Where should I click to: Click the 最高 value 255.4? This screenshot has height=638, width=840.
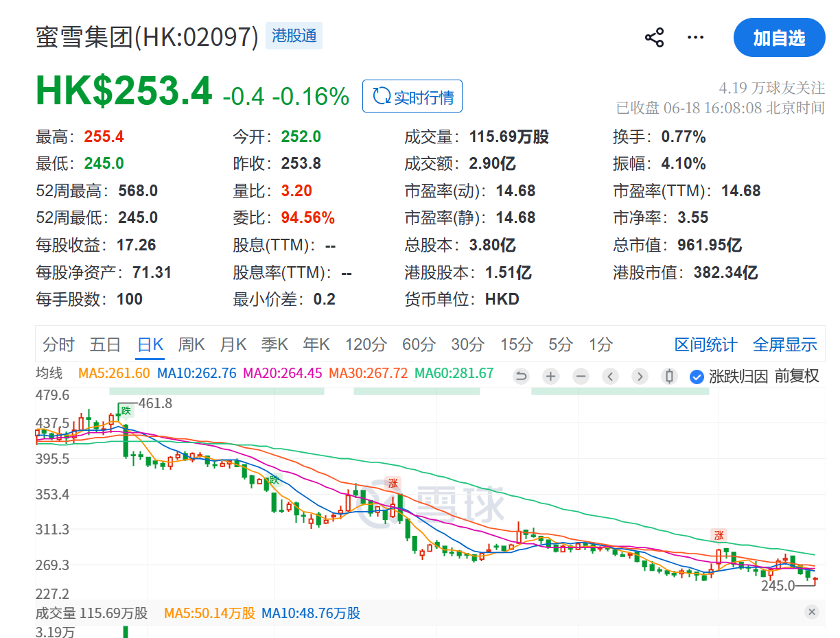[x=104, y=137]
